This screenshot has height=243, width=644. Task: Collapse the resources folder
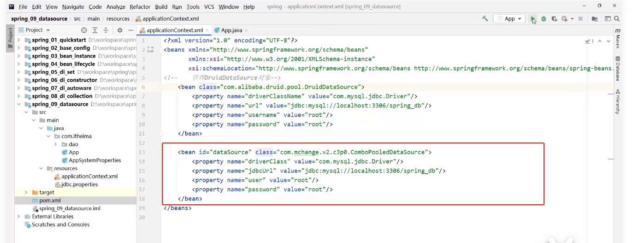(41, 168)
